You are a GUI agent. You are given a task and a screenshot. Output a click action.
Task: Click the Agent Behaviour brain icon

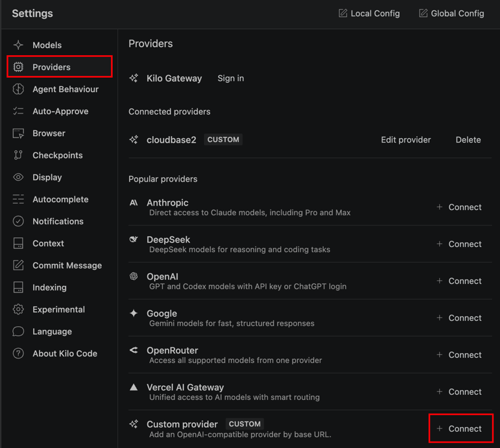(18, 89)
